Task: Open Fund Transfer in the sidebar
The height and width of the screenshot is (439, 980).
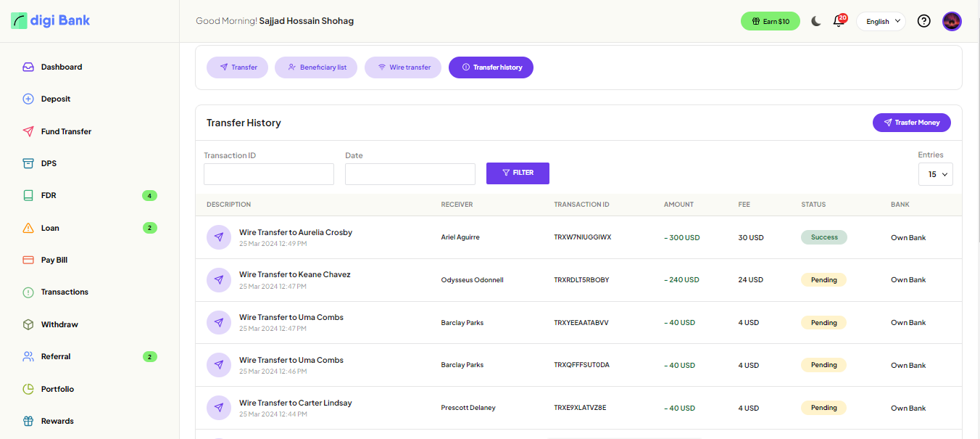Action: pyautogui.click(x=66, y=131)
